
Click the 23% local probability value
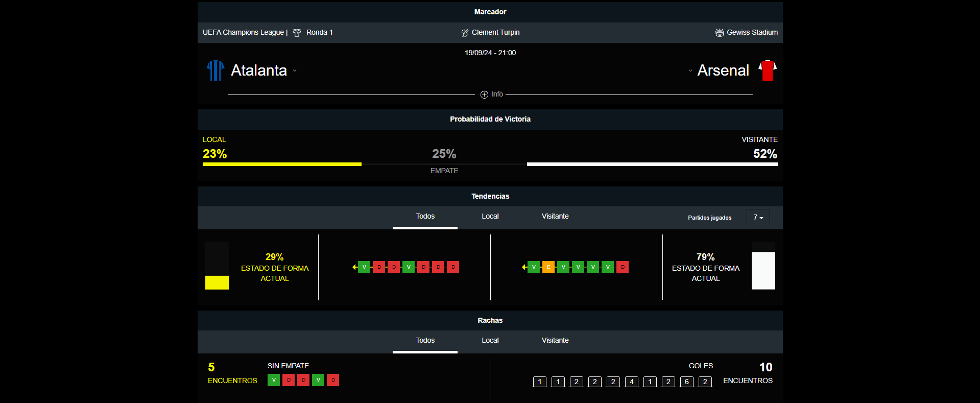[x=214, y=154]
